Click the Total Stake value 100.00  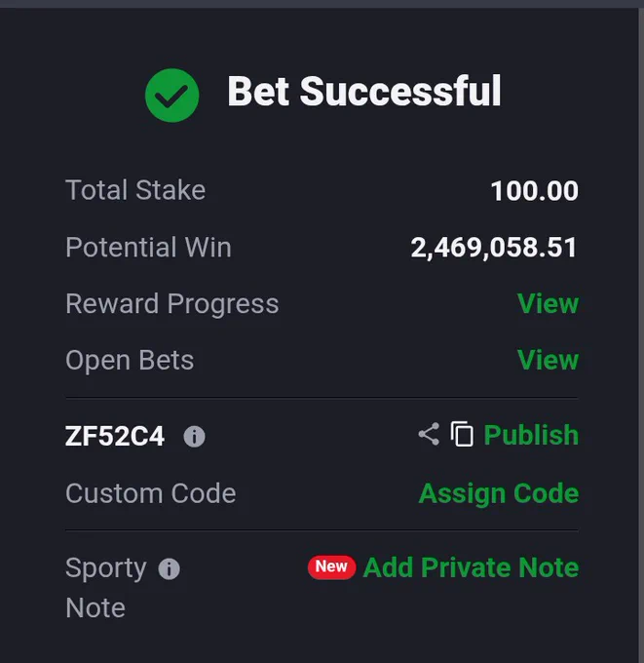(535, 191)
